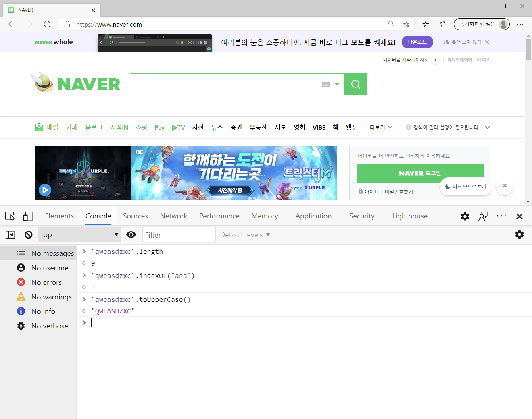Click the purple 다운로드 button
Viewport: 532px width, 419px height.
coord(417,42)
